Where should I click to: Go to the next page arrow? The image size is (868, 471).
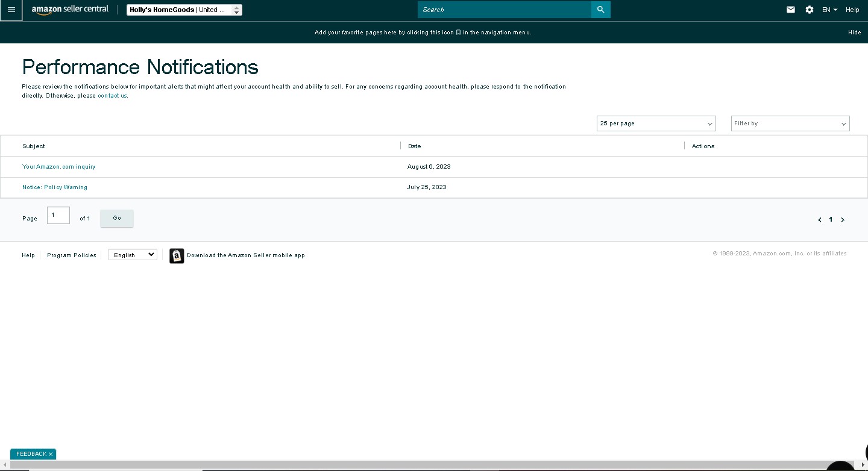pyautogui.click(x=843, y=220)
